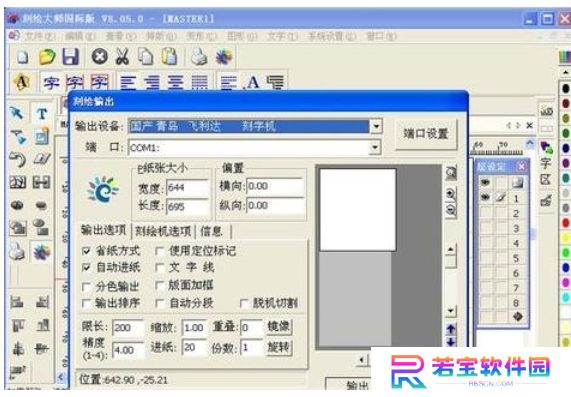Open the 文字 menu
This screenshot has height=397, width=571.
[283, 36]
